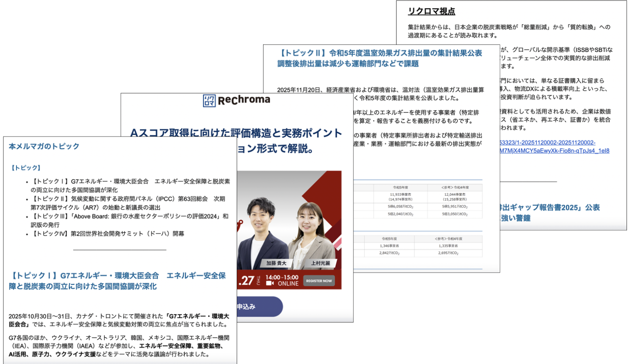Click the video camera icon beside ONLINE
This screenshot has height=364, width=630.
tap(270, 284)
